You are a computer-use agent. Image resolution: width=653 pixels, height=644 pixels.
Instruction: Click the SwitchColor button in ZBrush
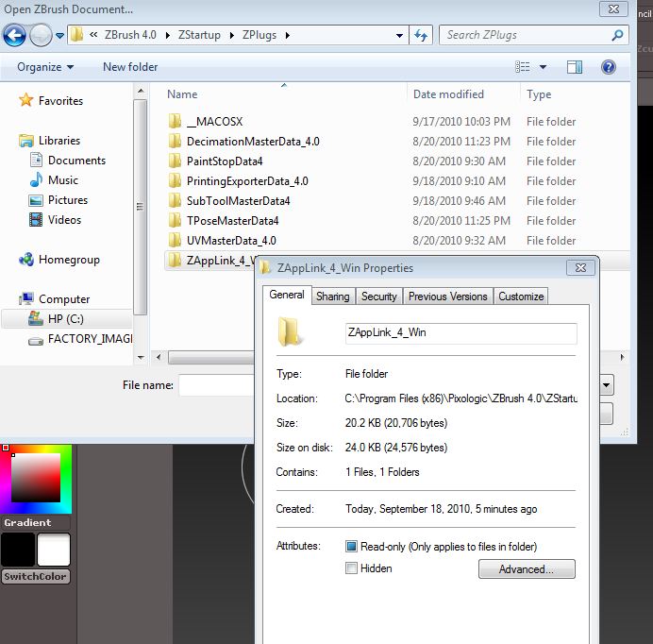[x=35, y=576]
